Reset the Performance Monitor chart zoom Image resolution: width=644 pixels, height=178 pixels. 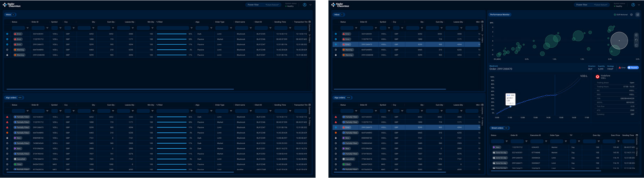pos(636,40)
